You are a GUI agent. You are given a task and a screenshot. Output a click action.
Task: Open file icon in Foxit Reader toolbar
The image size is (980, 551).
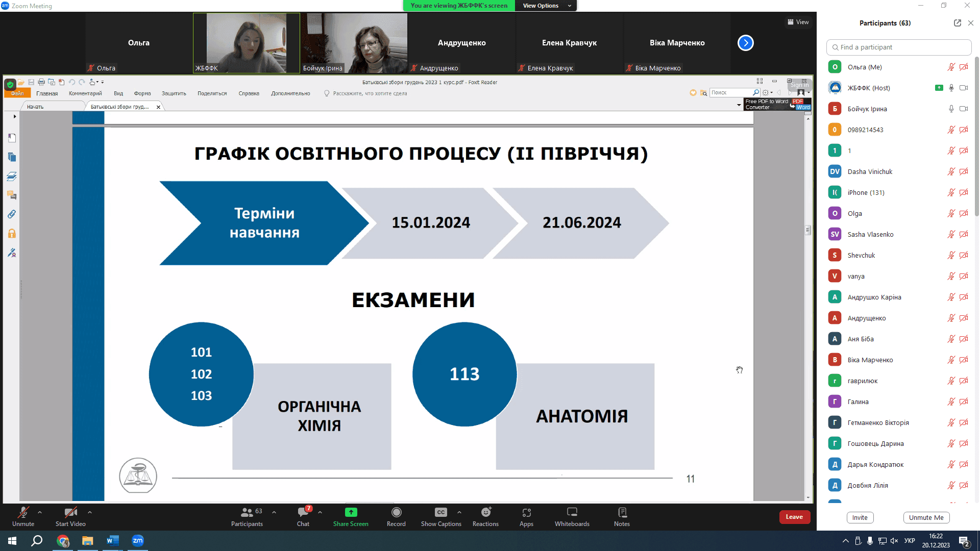pos(21,82)
